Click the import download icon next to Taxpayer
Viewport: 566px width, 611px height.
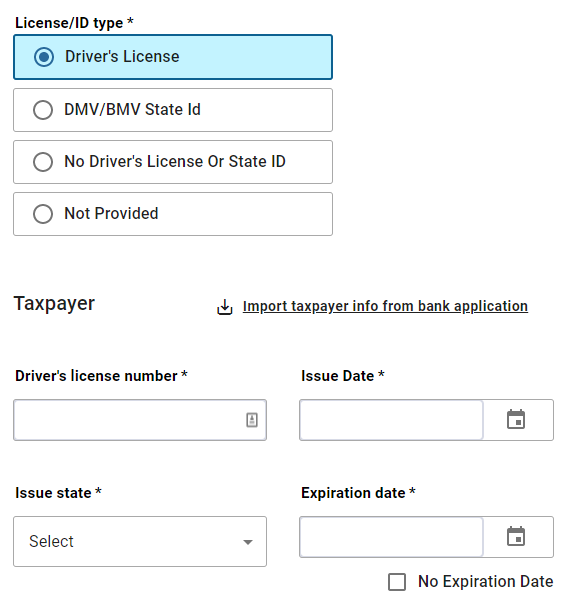225,307
